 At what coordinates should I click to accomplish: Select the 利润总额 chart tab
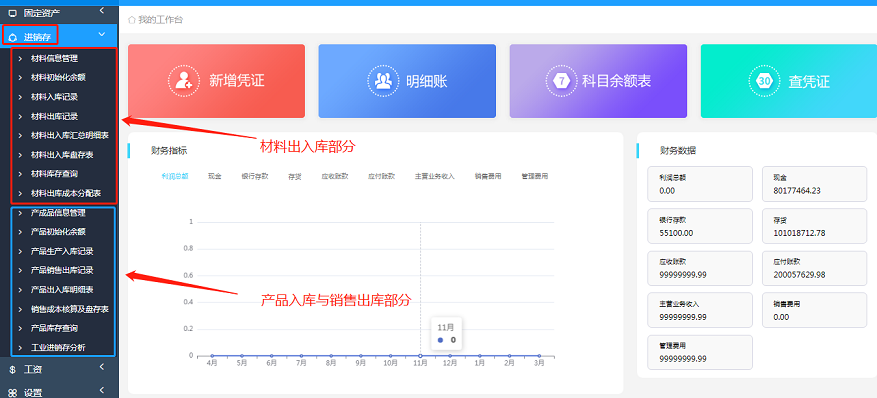pyautogui.click(x=175, y=176)
